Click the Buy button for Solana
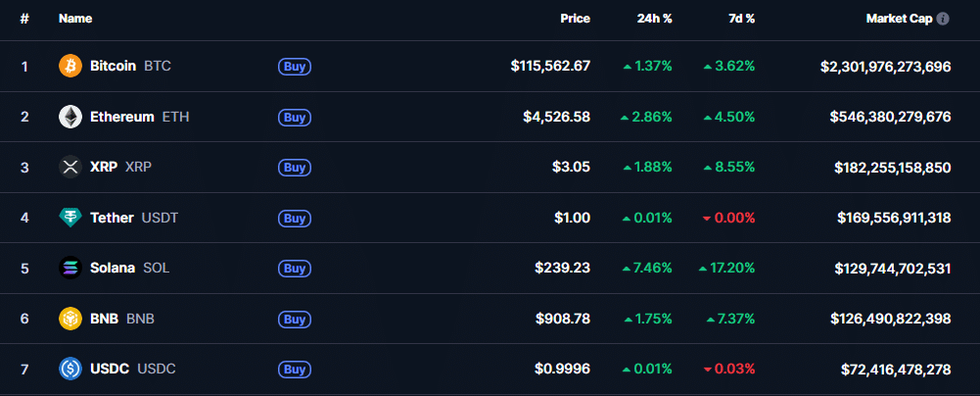Screen dimensions: 980x396 point(295,269)
